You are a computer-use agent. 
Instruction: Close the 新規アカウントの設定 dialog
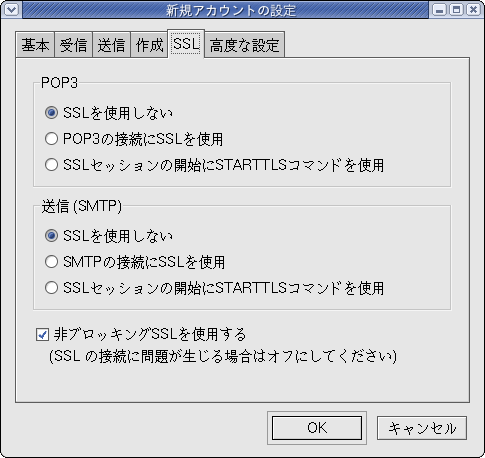[473, 10]
